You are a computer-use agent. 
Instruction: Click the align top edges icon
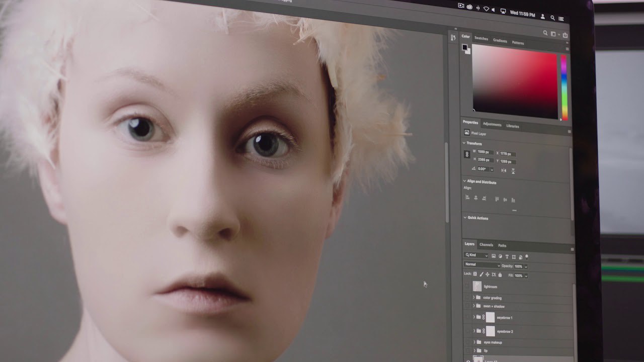[497, 199]
